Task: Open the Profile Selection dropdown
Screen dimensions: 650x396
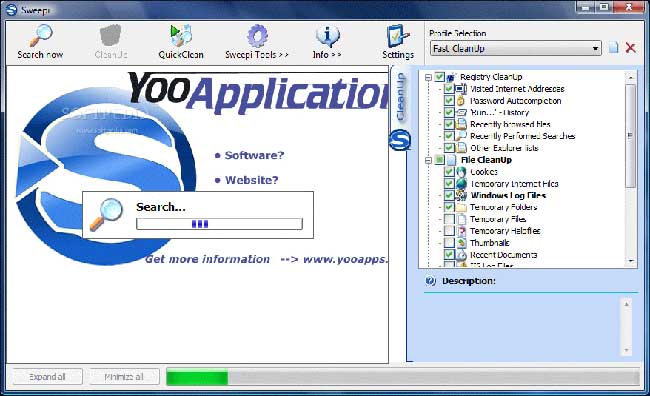Action: (516, 49)
